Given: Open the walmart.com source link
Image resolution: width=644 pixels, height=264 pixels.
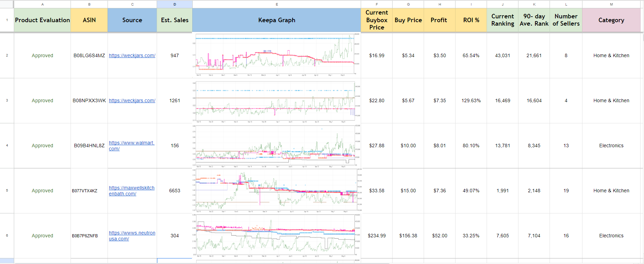Looking at the screenshot, I should pyautogui.click(x=131, y=143).
